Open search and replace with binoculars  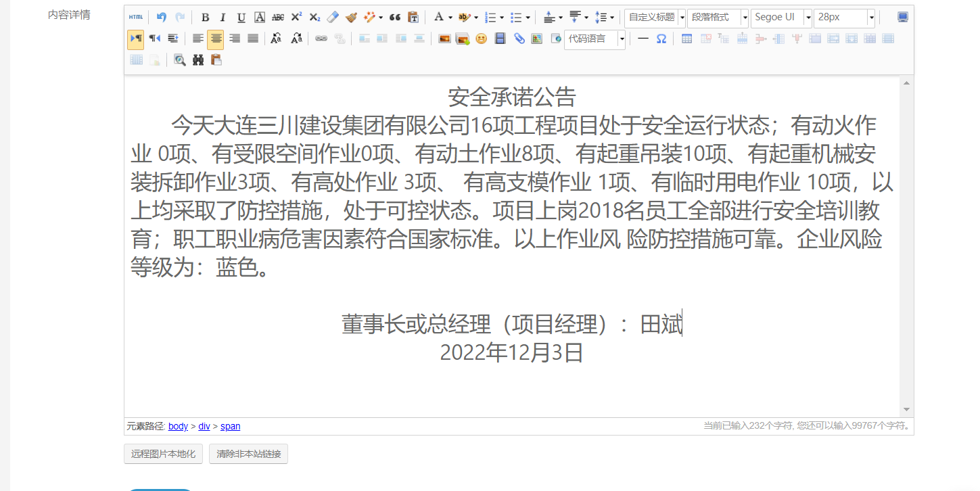(x=198, y=60)
